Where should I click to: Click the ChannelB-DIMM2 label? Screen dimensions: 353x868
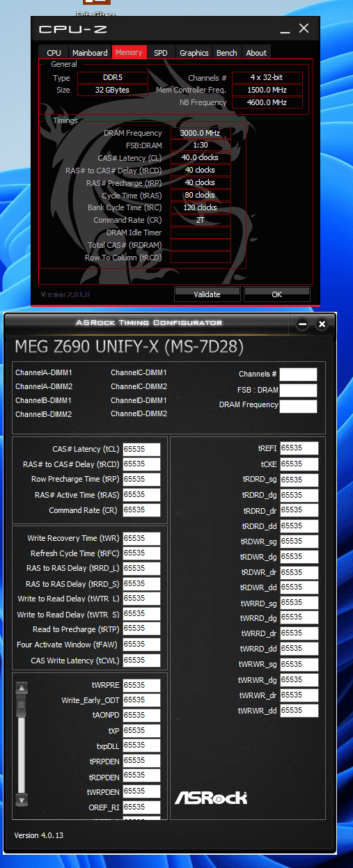tap(44, 414)
